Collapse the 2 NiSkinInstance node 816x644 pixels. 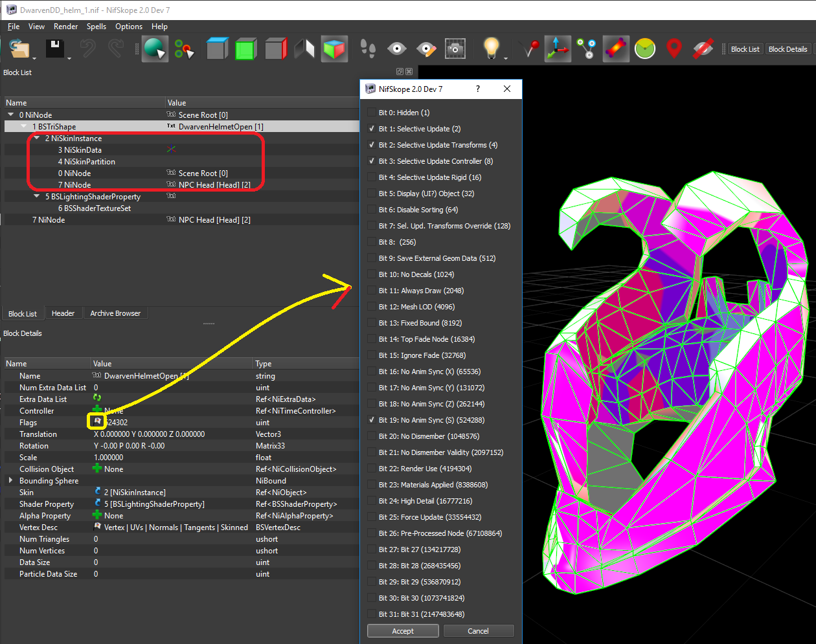coord(37,138)
